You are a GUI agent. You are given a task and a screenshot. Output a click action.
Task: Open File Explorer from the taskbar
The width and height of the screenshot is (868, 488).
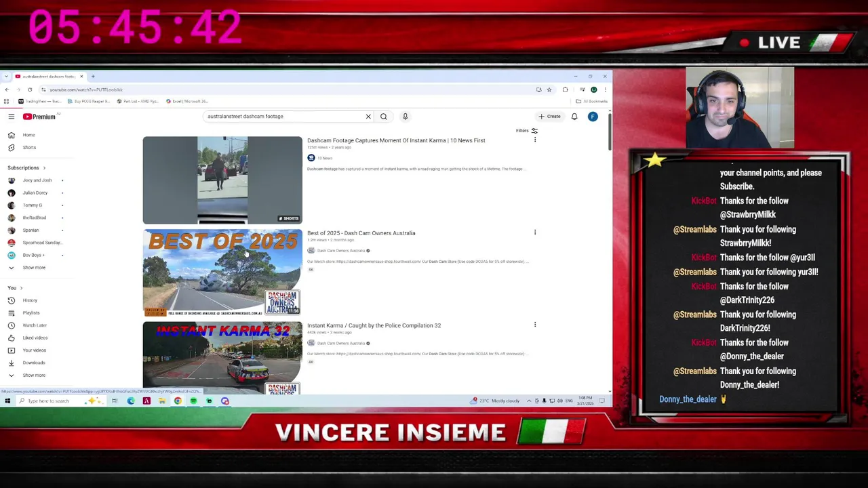[x=162, y=401]
